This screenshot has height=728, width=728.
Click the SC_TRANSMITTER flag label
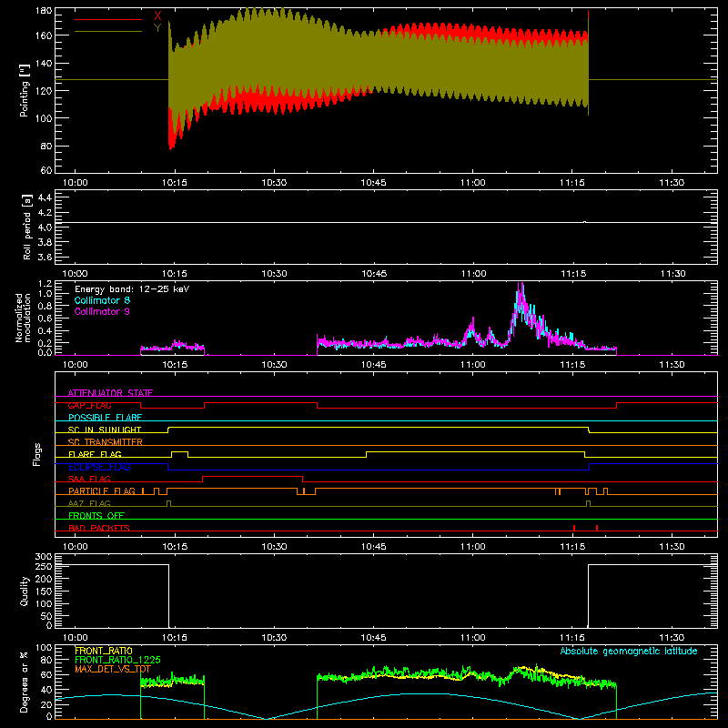point(106,442)
